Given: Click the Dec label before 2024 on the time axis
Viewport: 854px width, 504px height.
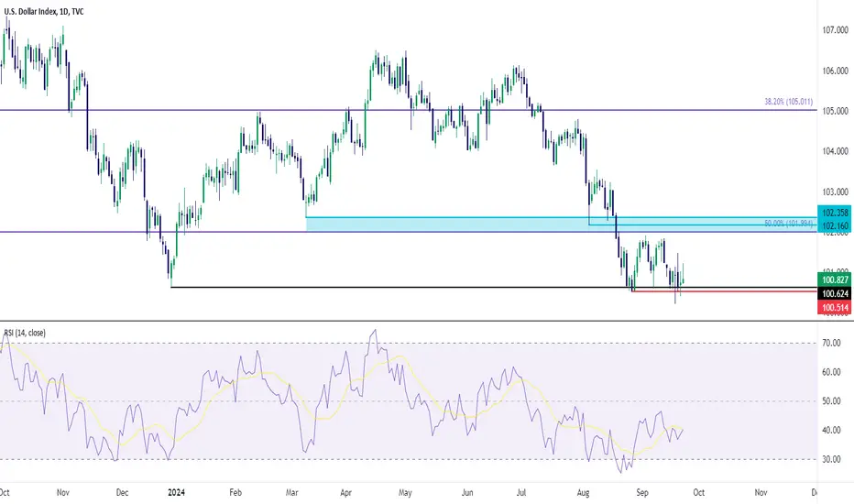Looking at the screenshot, I should pos(122,493).
